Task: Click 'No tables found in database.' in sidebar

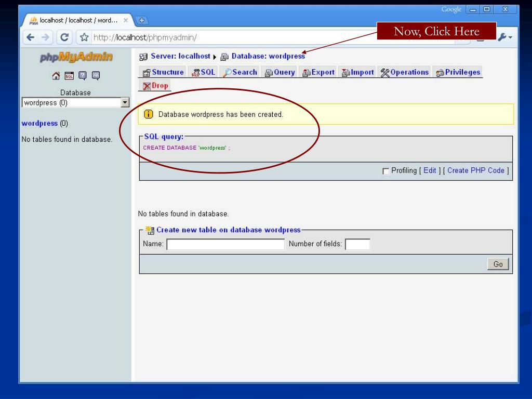Action: 67,139
